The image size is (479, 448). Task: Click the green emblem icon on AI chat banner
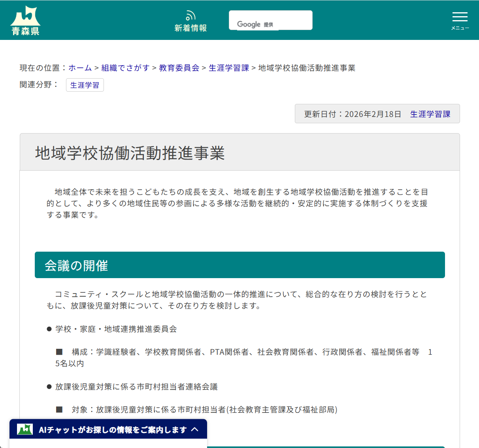click(x=25, y=429)
